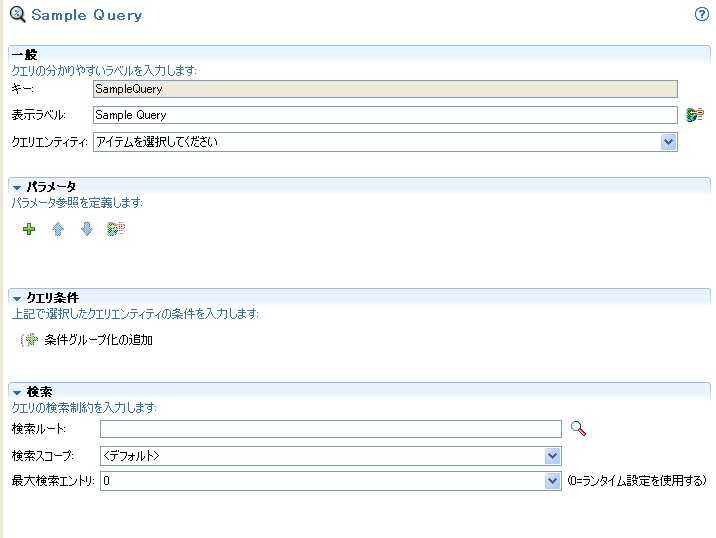Move parameter down with the down arrow
716x538 pixels.
pos(87,229)
